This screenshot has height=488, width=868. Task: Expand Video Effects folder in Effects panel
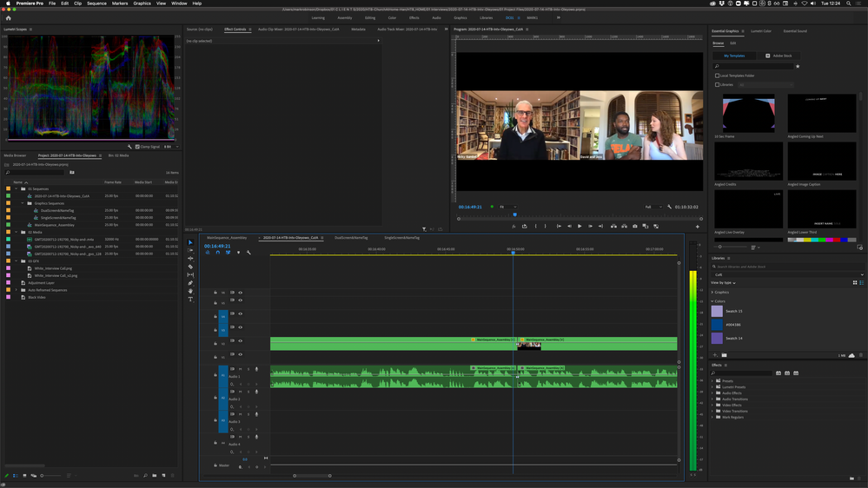tap(712, 405)
